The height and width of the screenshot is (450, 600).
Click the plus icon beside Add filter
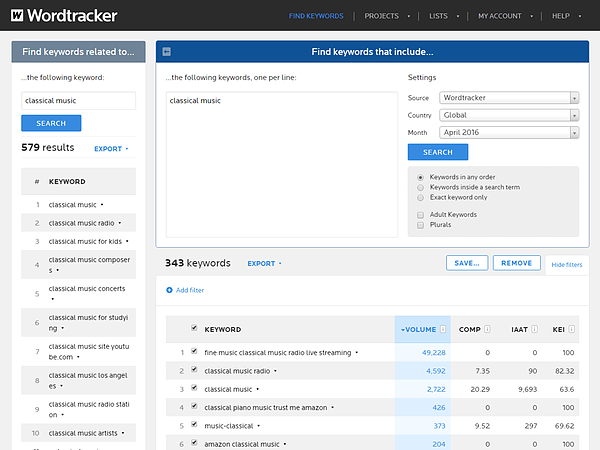point(169,290)
